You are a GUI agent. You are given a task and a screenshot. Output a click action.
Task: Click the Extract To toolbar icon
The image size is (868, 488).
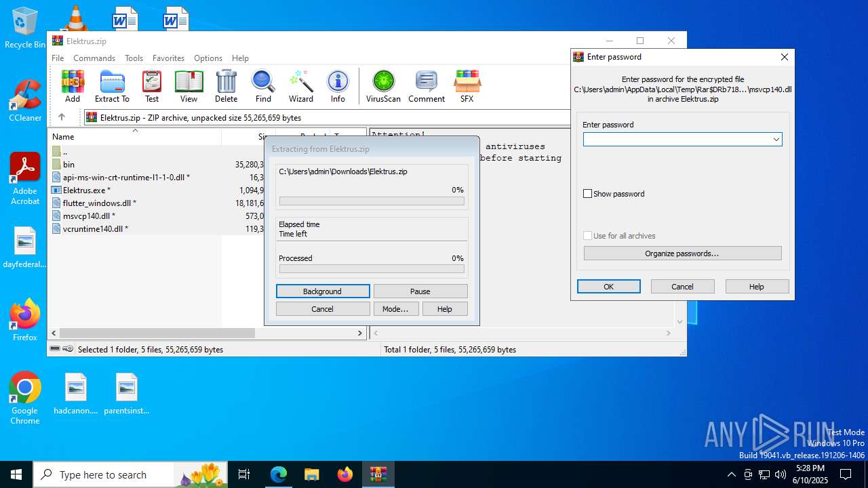(112, 86)
